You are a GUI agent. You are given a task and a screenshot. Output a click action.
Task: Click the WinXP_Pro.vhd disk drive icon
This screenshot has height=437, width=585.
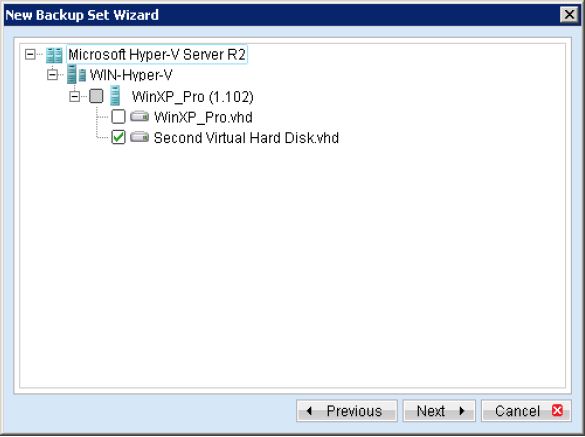[140, 117]
